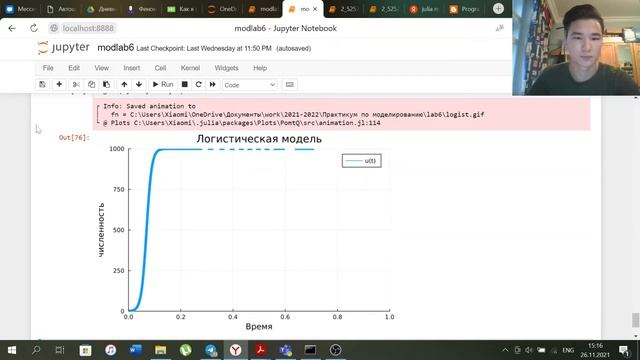Screen dimensions: 640x360
Task: Rename notebook title modlab6
Action: pos(116,48)
